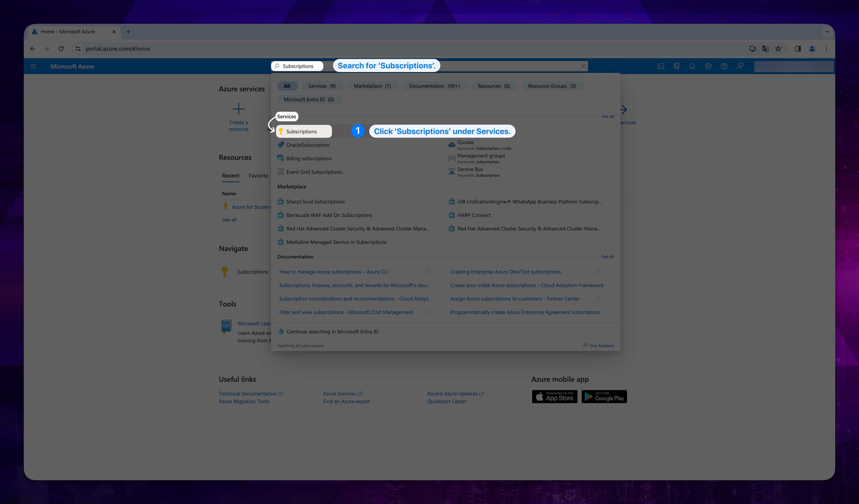
Task: Open a new browser tab
Action: tap(128, 32)
